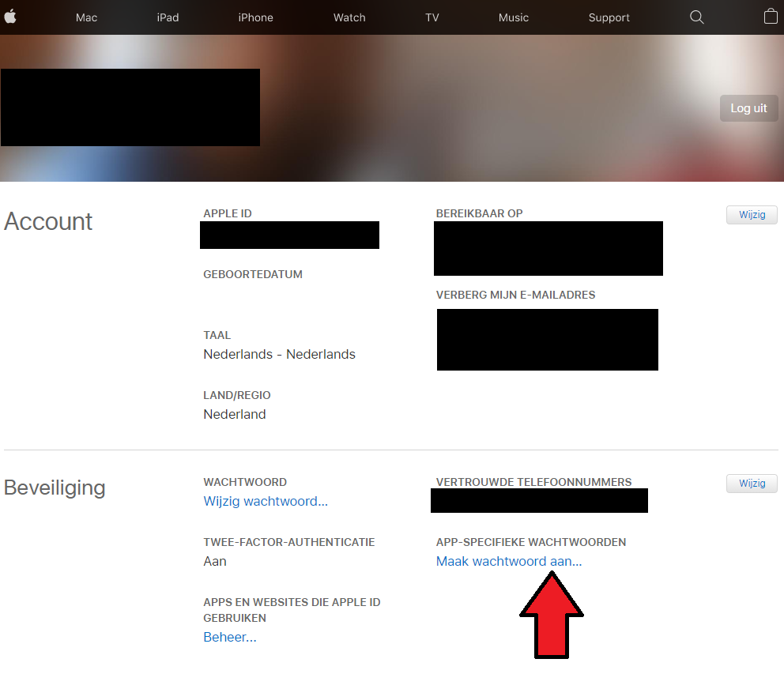Choose TV in the top navigation

coord(432,17)
